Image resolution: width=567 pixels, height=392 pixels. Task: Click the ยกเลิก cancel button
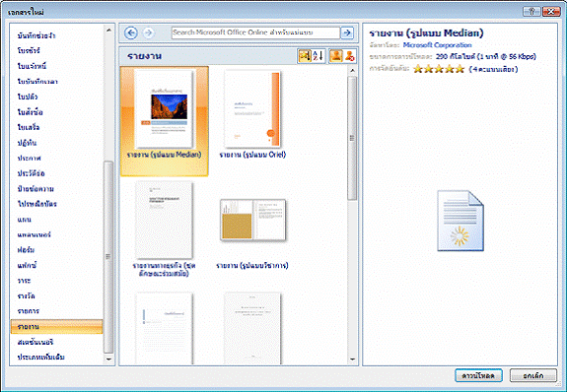533,375
